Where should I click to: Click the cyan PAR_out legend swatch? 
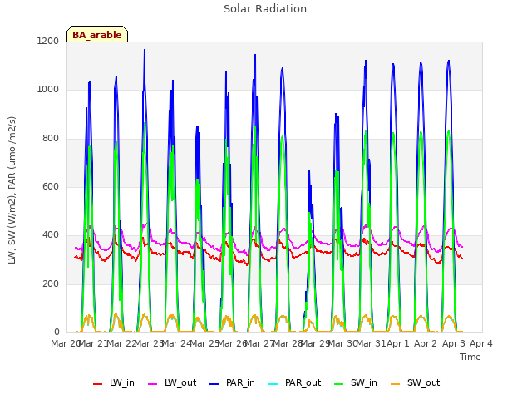pyautogui.click(x=273, y=384)
